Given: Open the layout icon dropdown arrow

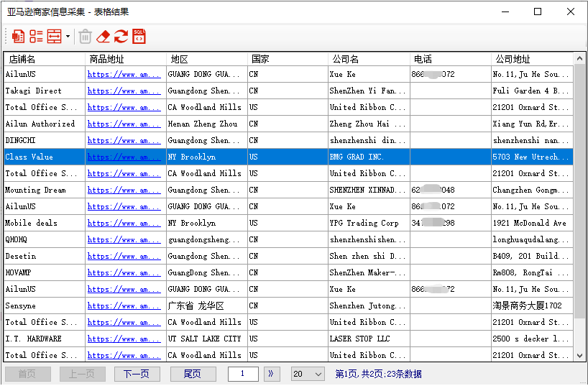Looking at the screenshot, I should (68, 36).
